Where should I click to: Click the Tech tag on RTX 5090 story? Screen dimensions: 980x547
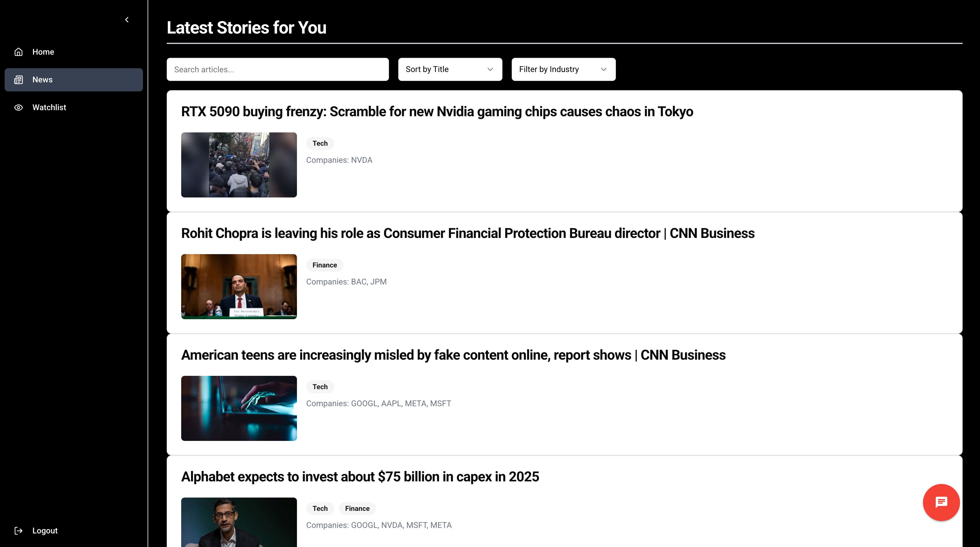(x=320, y=143)
